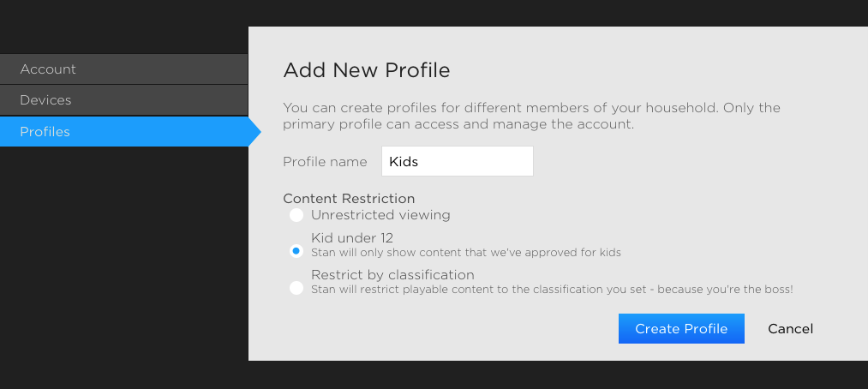Click the blue arrow pointer beside Profiles

click(x=254, y=132)
